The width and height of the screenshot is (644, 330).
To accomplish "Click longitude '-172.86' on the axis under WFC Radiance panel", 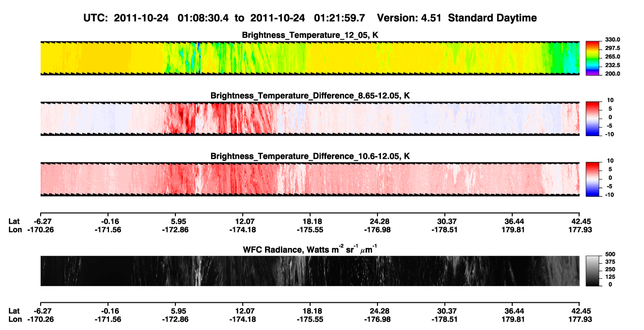I will [174, 320].
